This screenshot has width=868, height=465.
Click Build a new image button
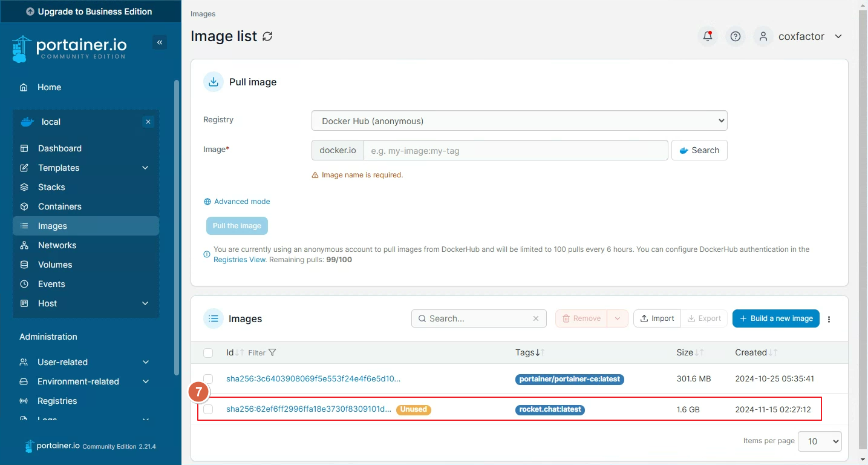[776, 318]
